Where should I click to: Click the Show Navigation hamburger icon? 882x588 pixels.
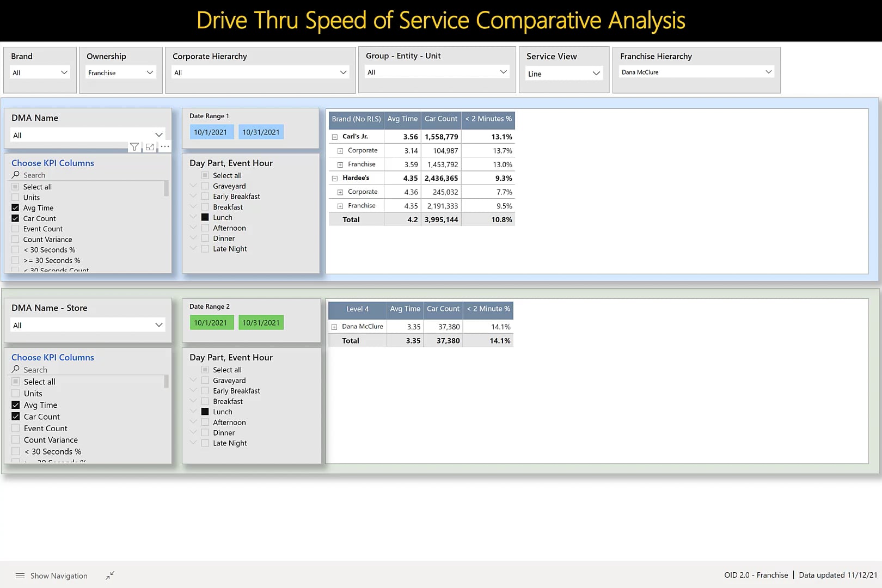pyautogui.click(x=20, y=575)
